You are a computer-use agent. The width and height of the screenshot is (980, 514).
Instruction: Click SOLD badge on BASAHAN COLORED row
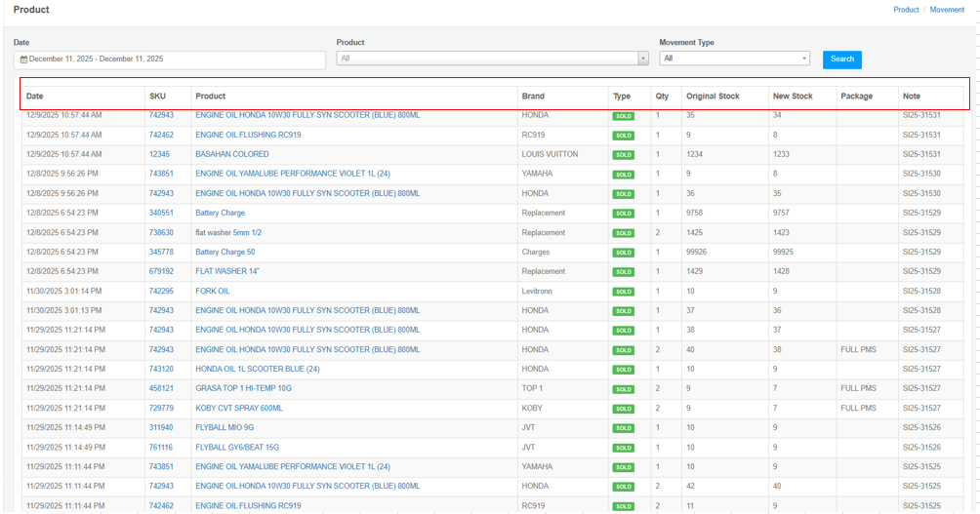[x=623, y=155]
